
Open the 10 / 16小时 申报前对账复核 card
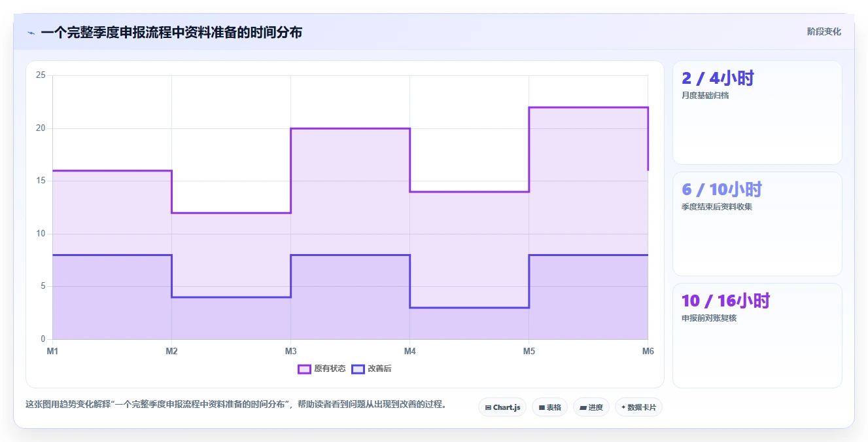[757, 335]
